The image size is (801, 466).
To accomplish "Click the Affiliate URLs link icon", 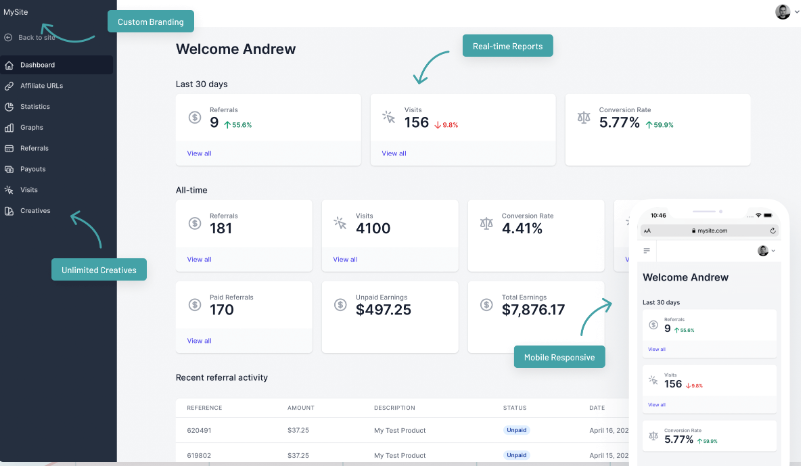I will pos(9,86).
